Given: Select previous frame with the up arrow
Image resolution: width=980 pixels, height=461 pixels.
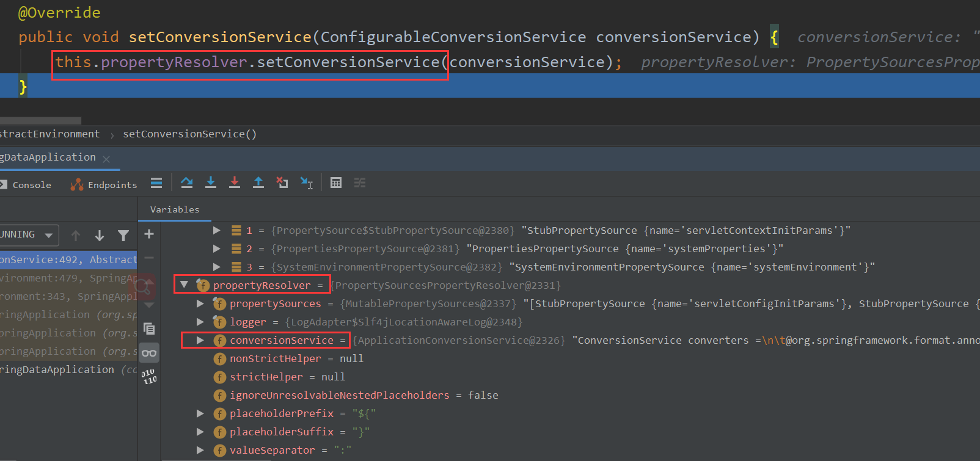Looking at the screenshot, I should point(76,235).
